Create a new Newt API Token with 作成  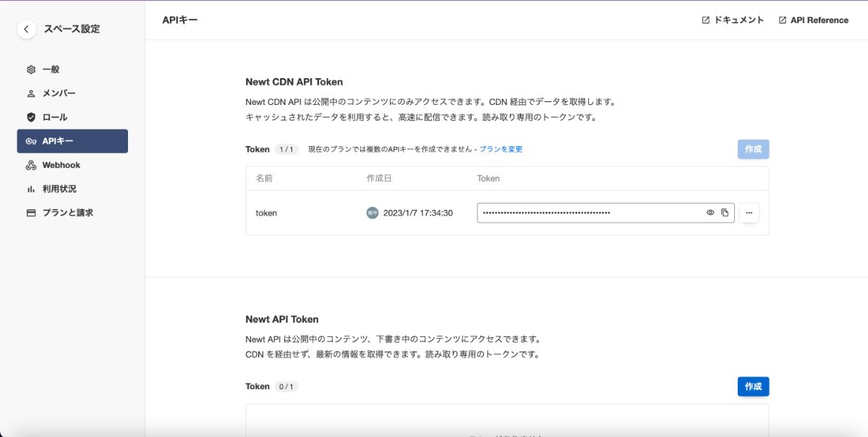pos(753,386)
